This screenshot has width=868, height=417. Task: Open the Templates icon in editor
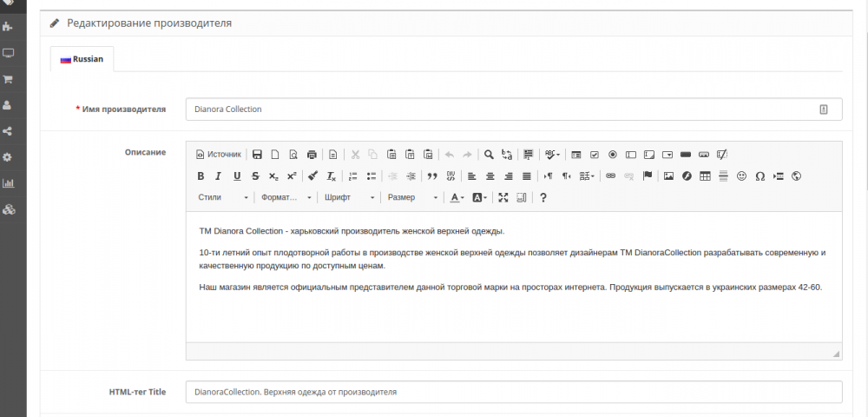coord(332,155)
